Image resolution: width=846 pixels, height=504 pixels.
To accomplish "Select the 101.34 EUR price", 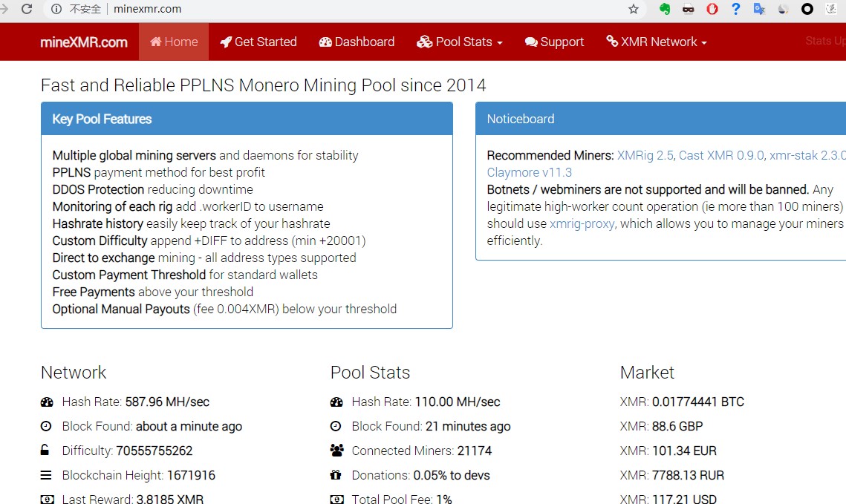I will (x=684, y=451).
